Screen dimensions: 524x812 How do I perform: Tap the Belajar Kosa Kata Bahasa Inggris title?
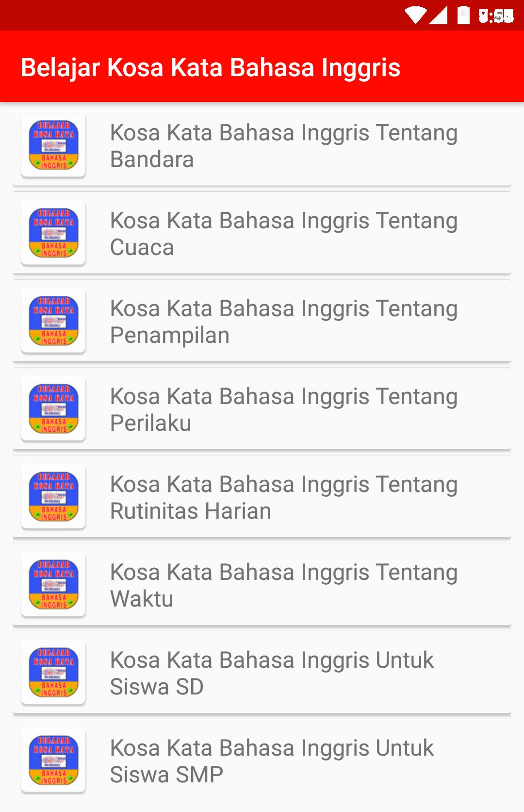pyautogui.click(x=211, y=68)
